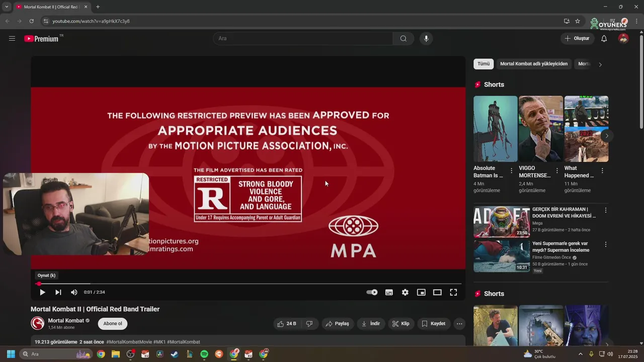
Task: Open Steam from the taskbar
Action: (174, 354)
